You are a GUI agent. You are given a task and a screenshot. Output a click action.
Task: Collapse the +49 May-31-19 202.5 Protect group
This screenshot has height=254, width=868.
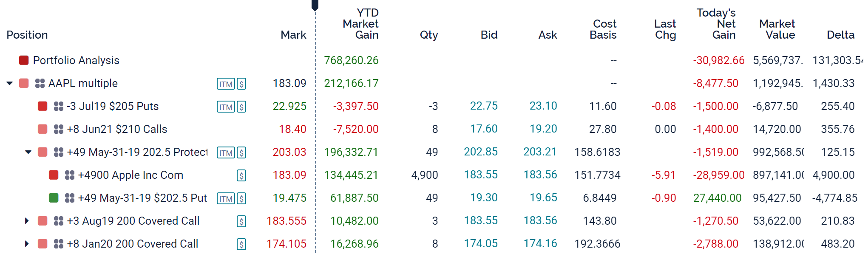28,152
